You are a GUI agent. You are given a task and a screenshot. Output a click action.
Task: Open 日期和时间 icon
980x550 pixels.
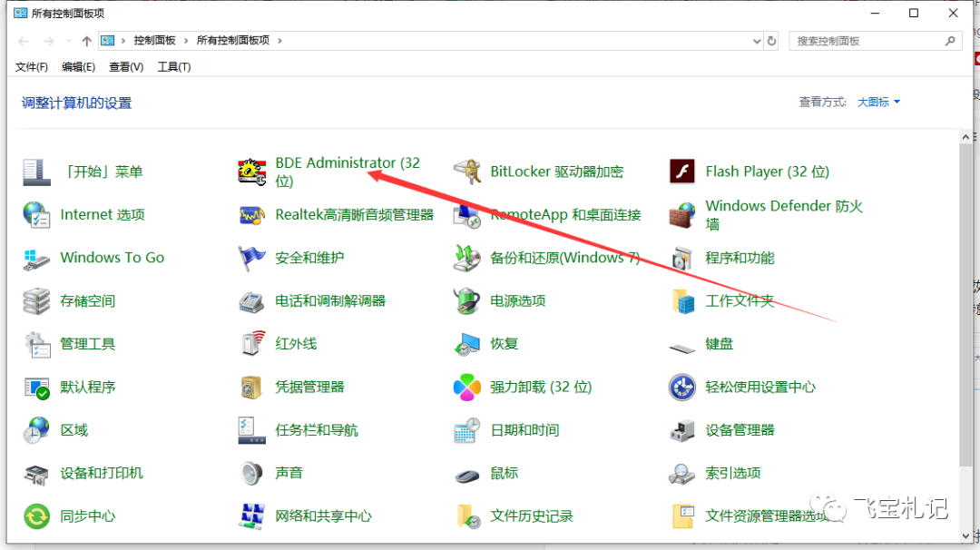tap(467, 430)
